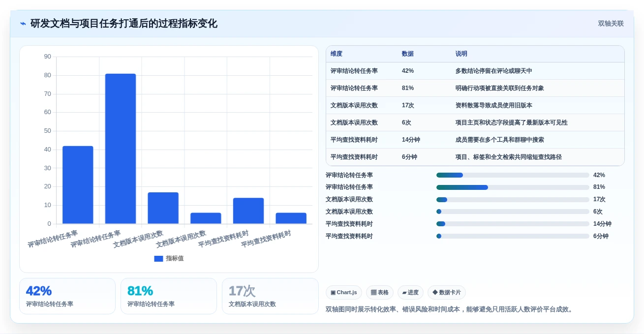
Task: Click the 50 tick on the chart's y-axis
Action: coord(48,131)
